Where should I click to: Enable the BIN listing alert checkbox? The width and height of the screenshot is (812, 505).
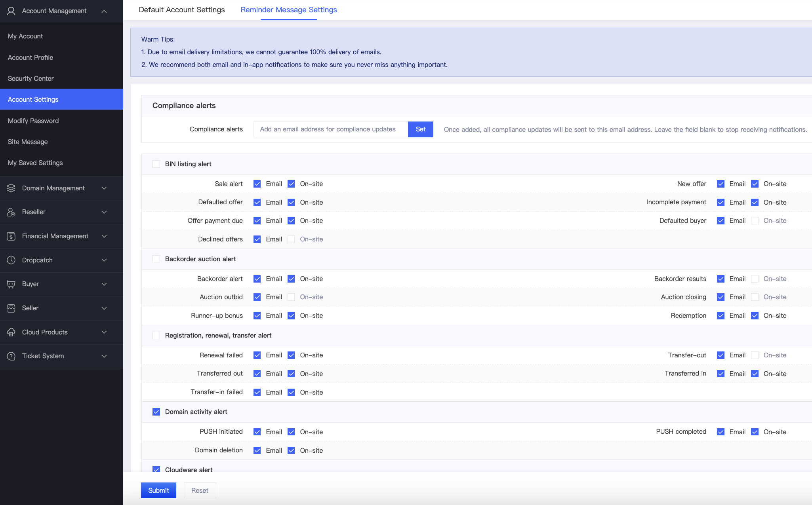click(x=156, y=164)
